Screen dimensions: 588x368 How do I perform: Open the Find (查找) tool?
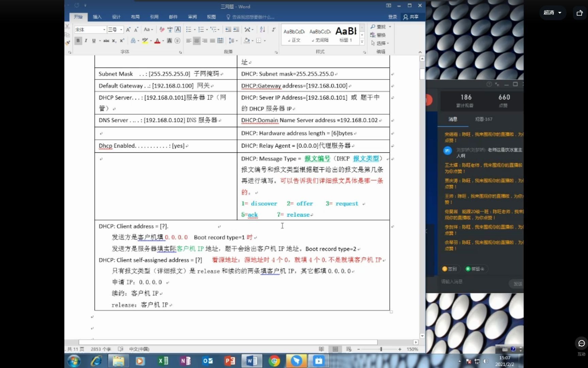pos(380,27)
